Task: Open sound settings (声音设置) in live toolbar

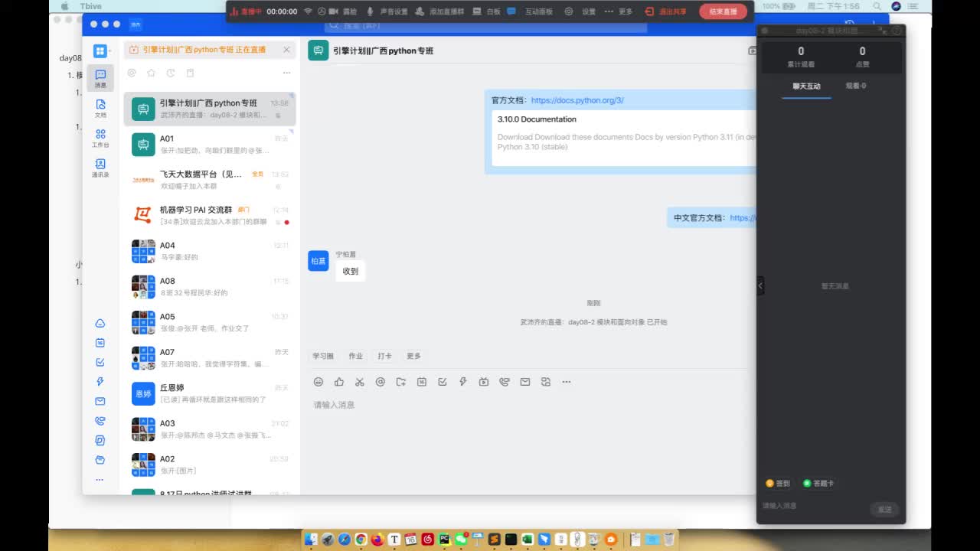Action: [387, 11]
